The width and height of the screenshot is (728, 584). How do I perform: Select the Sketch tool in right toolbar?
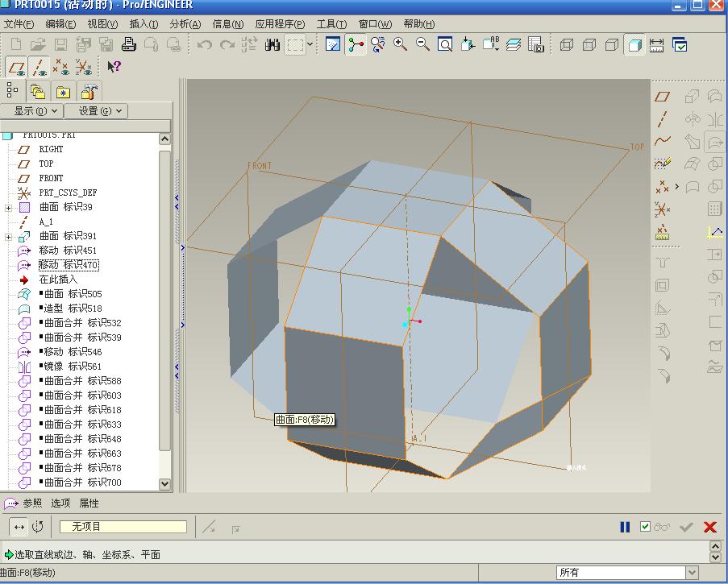pos(663,164)
